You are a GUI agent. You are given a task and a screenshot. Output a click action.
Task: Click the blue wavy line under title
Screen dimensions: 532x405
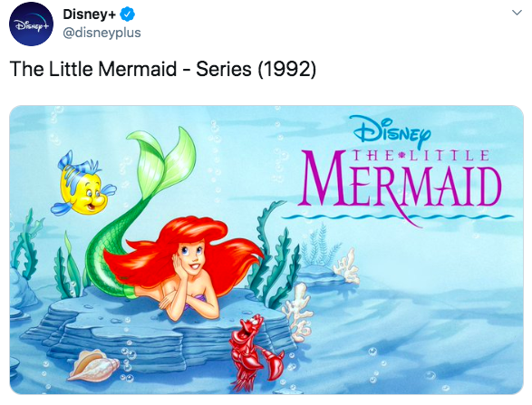click(x=397, y=217)
